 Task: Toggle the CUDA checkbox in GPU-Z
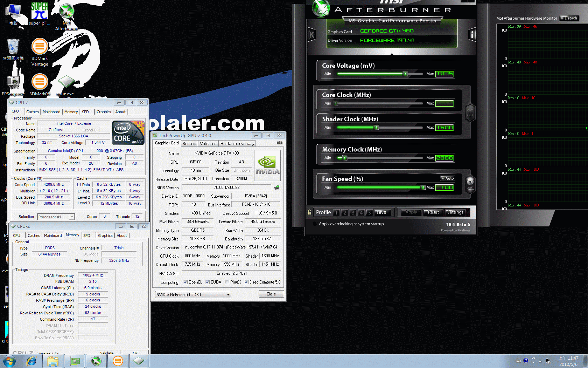pos(207,282)
